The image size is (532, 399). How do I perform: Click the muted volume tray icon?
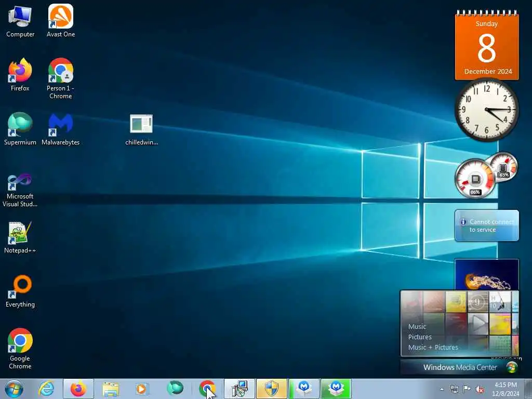480,389
